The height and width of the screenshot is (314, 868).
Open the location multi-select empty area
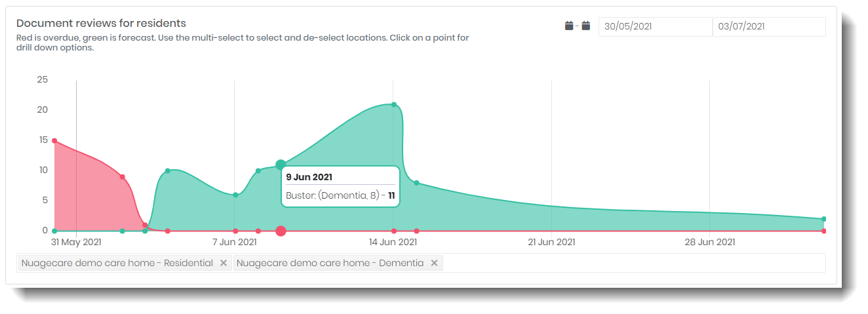pos(635,263)
